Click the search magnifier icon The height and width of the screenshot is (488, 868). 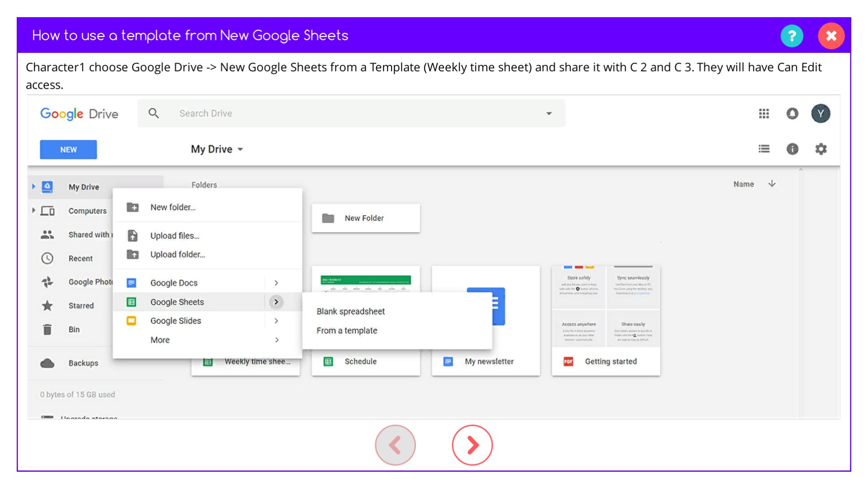pos(154,113)
